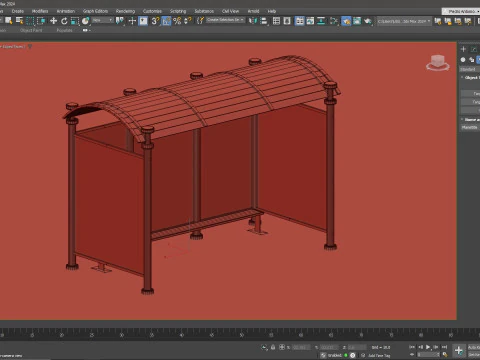Open the Animation menu
This screenshot has width=480, height=360.
66,11
